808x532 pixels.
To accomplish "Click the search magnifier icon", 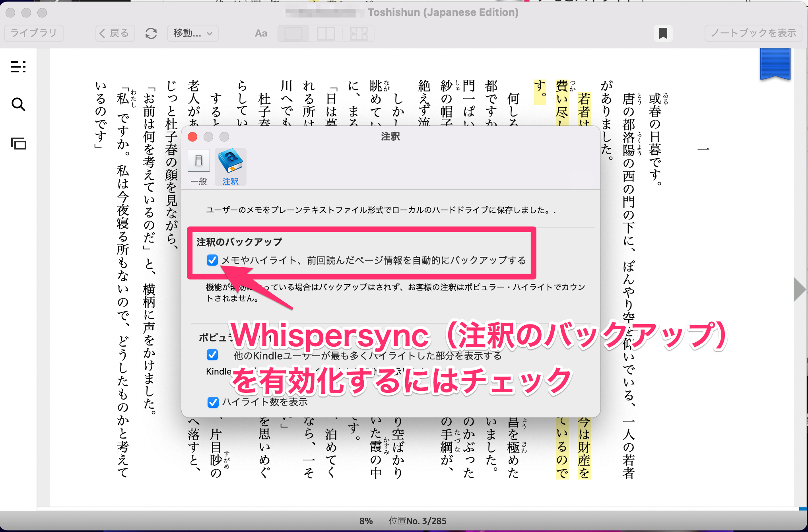I will tap(18, 105).
